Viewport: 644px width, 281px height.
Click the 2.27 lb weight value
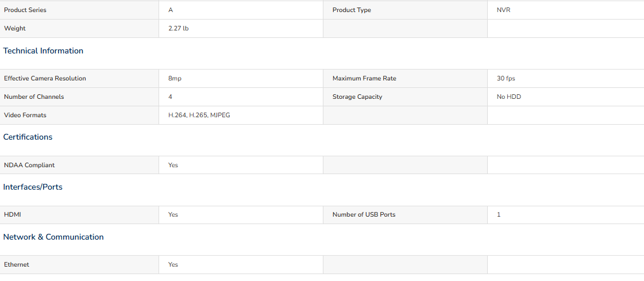pos(179,28)
